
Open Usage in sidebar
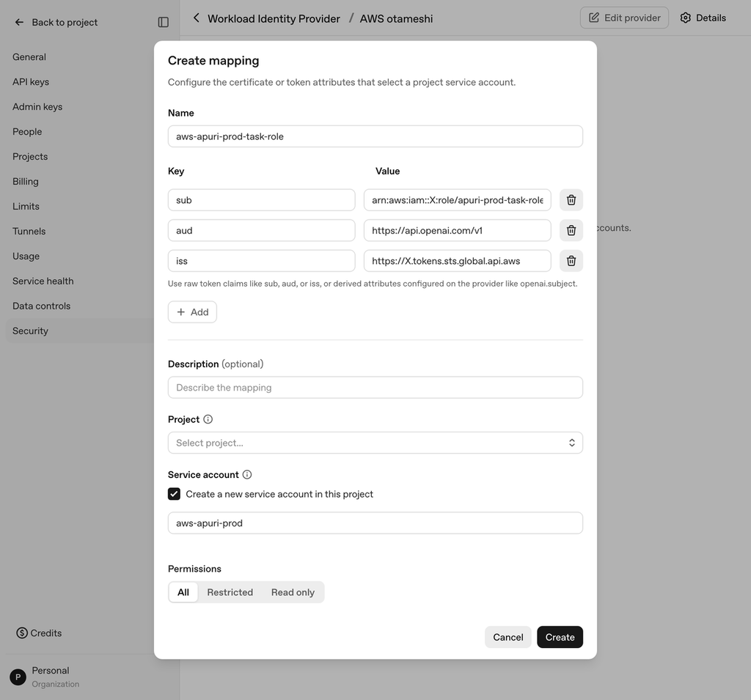click(26, 256)
